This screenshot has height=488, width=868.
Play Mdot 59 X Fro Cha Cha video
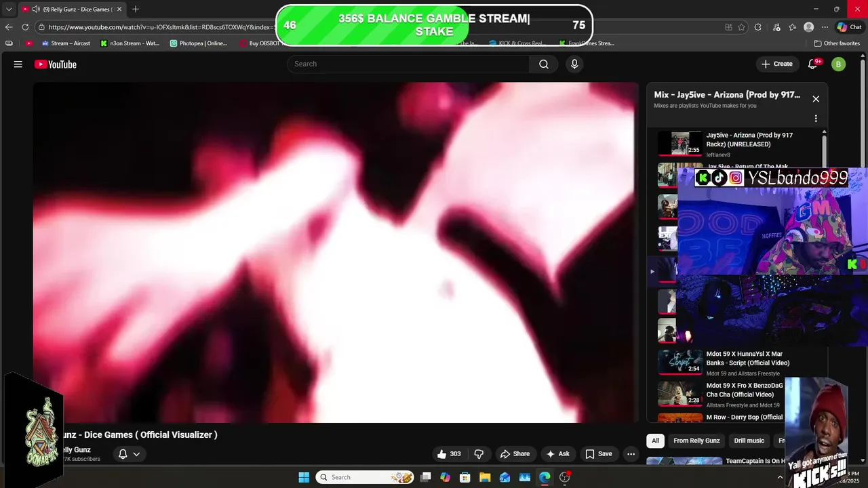pos(720,394)
